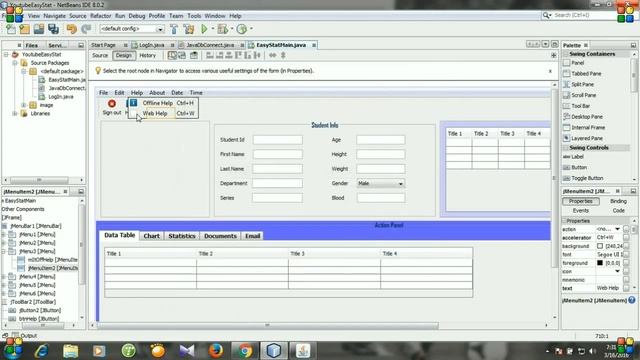The image size is (640, 360).
Task: Click Toggle Button in the Palette
Action: tap(587, 178)
